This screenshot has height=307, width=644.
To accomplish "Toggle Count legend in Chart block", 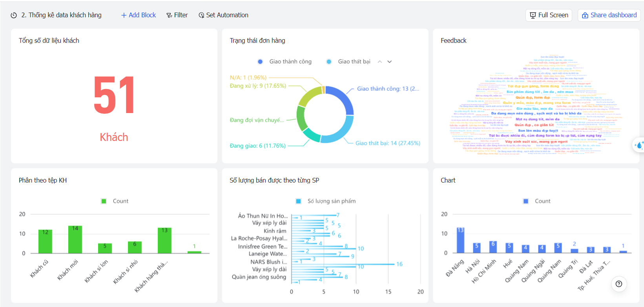I will [537, 201].
